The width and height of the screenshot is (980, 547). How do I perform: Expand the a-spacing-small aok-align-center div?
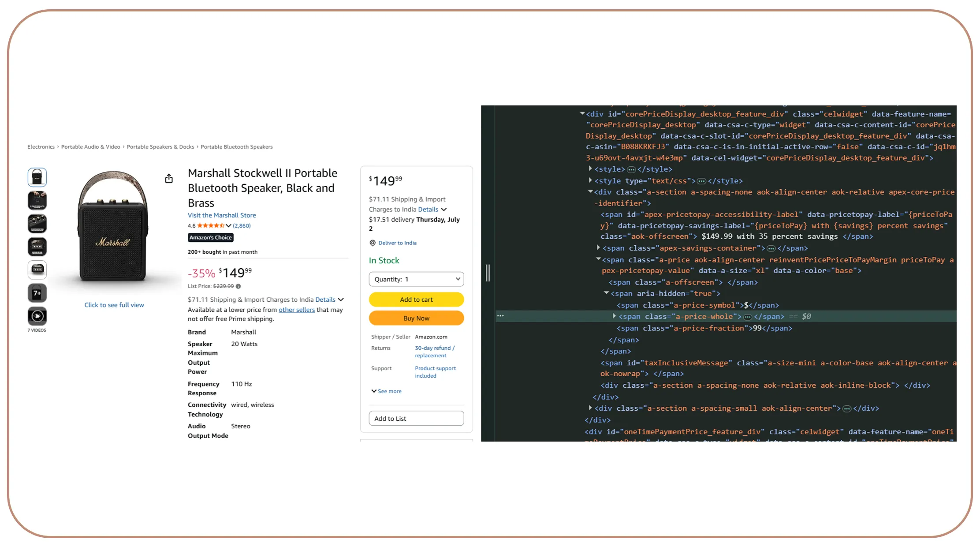click(x=590, y=408)
